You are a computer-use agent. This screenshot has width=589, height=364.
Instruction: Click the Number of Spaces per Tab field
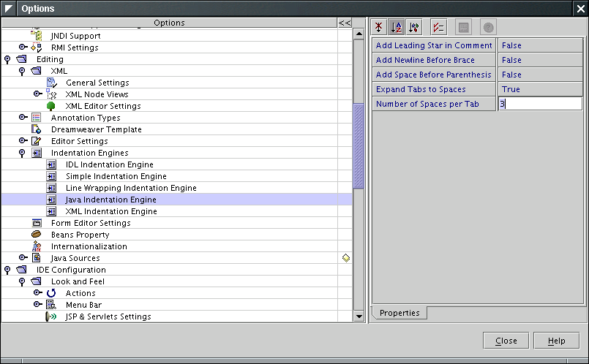coord(540,104)
